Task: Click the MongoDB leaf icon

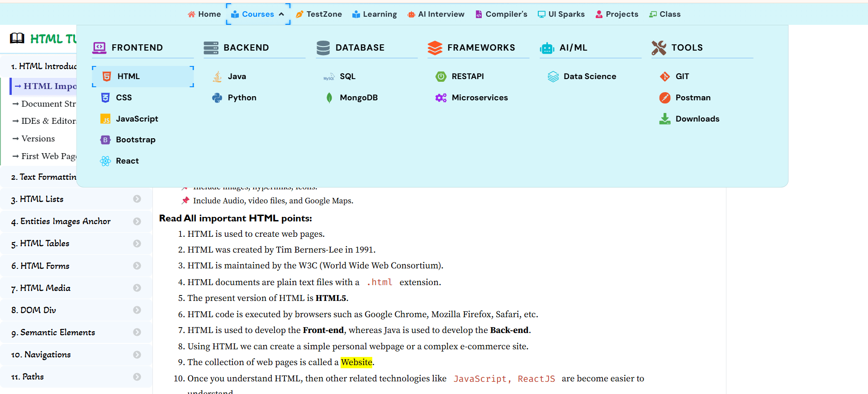Action: pos(329,98)
